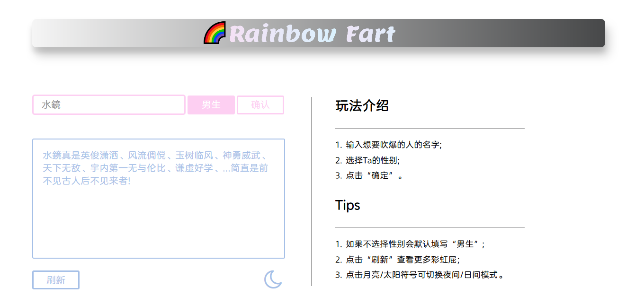Refresh the compliment with the 刷新 button

(55, 280)
